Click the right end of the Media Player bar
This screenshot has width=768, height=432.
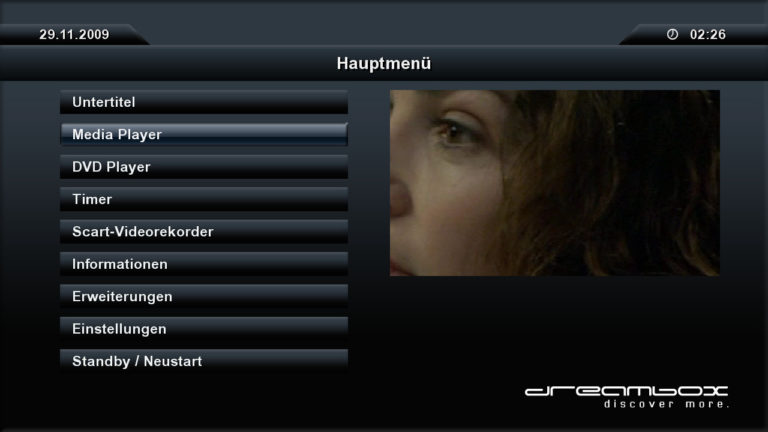(338, 134)
